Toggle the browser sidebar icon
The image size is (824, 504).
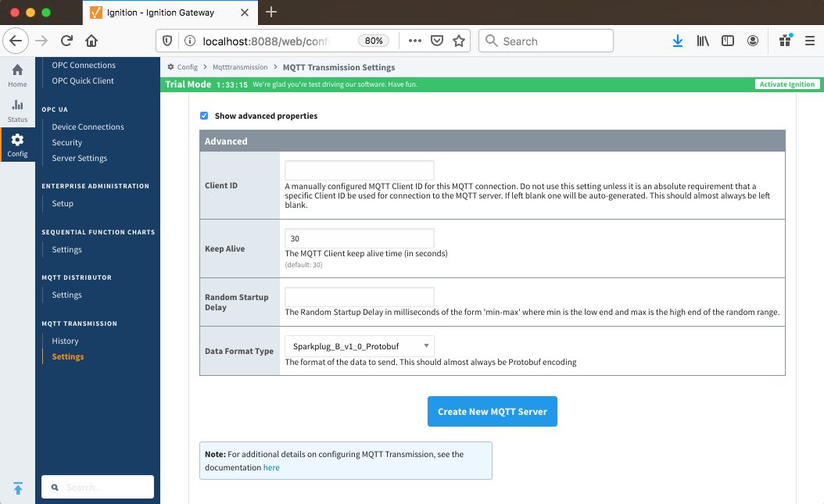click(728, 41)
